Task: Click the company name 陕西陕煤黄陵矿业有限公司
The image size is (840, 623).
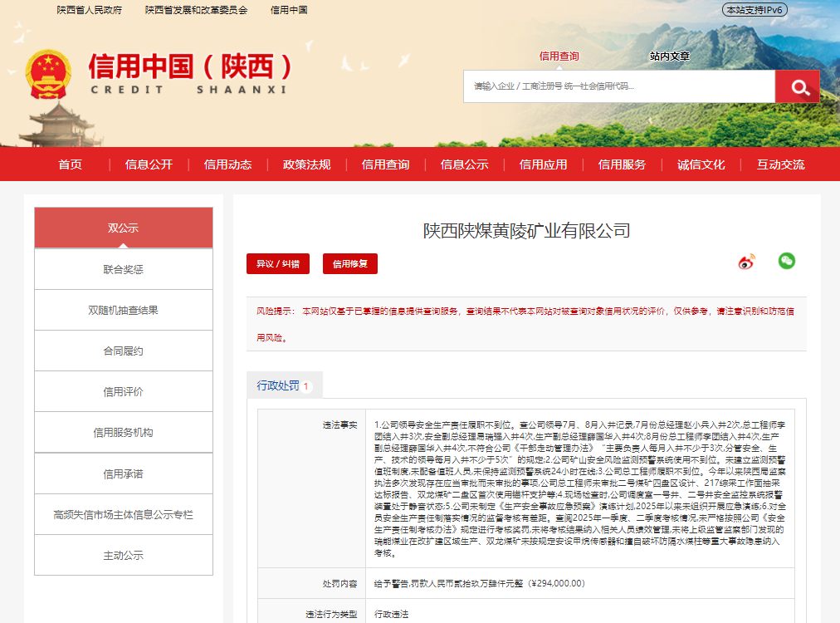Action: click(526, 231)
